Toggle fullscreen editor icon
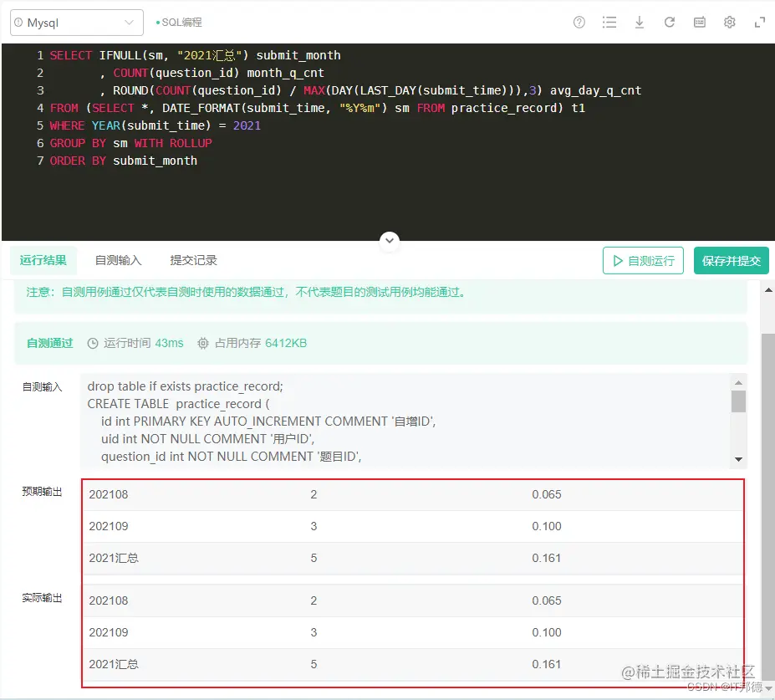Viewport: 775px width, 700px height. 760,23
